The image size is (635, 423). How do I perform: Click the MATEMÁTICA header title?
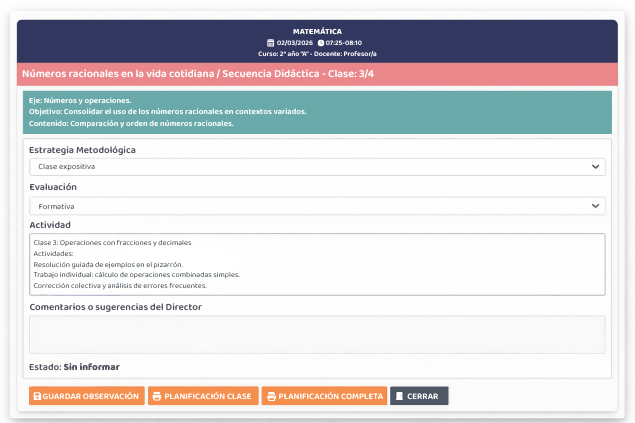pyautogui.click(x=317, y=31)
